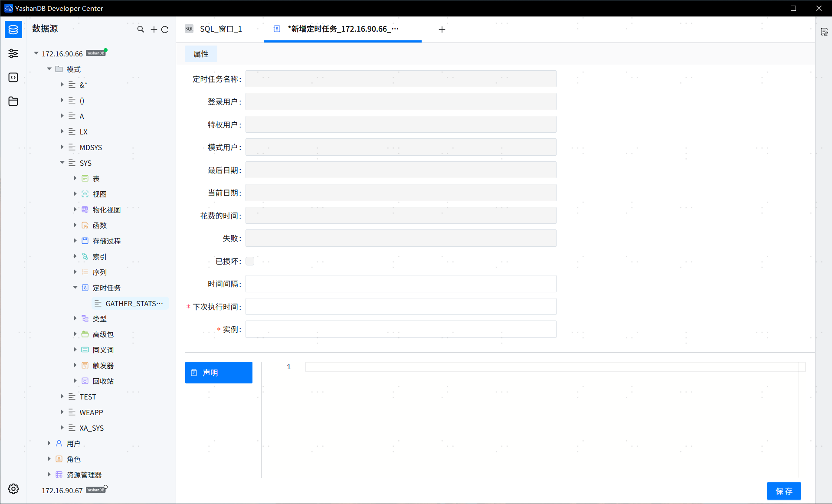Select the settings sliders icon in left sidebar

(13, 53)
